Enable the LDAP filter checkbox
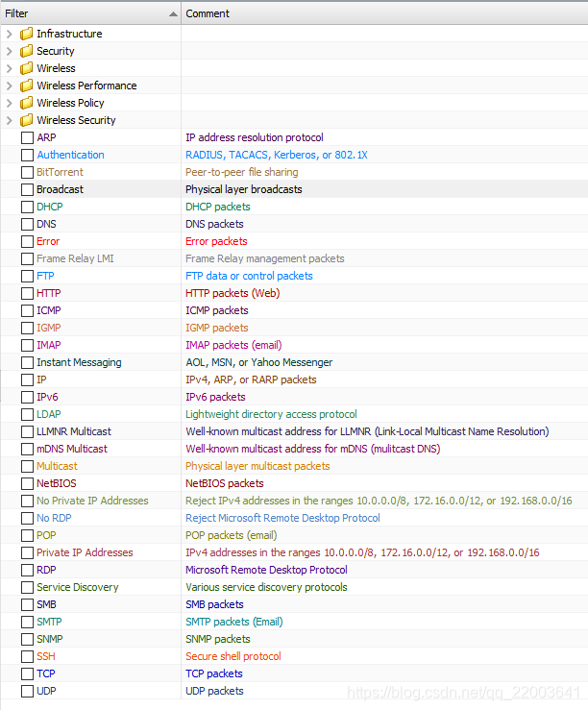588x710 pixels. [27, 414]
